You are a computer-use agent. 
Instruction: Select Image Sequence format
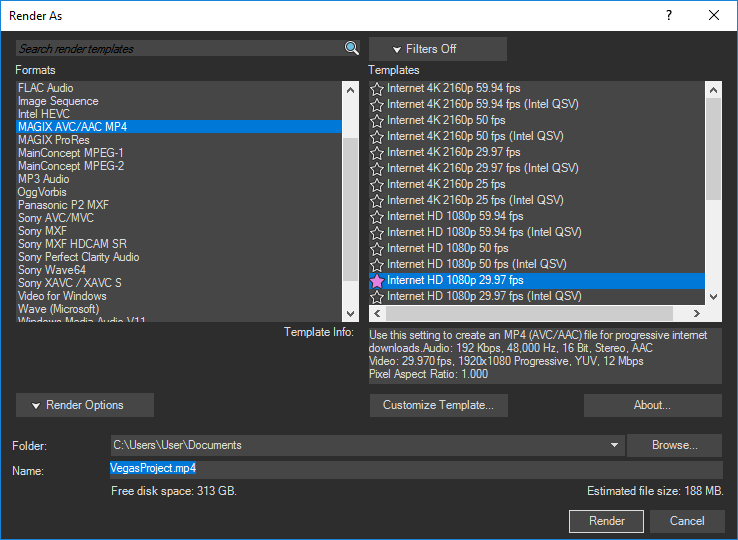[x=179, y=101]
